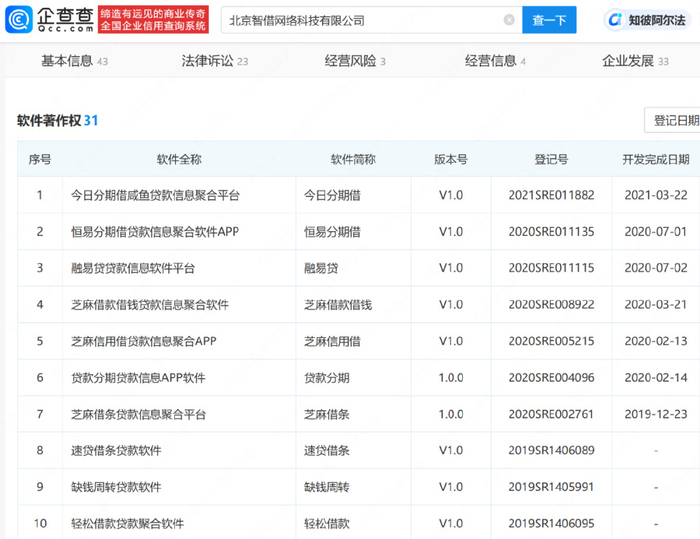Viewport: 700px width, 539px height.
Task: Click the 序号 column header
Action: (x=40, y=159)
